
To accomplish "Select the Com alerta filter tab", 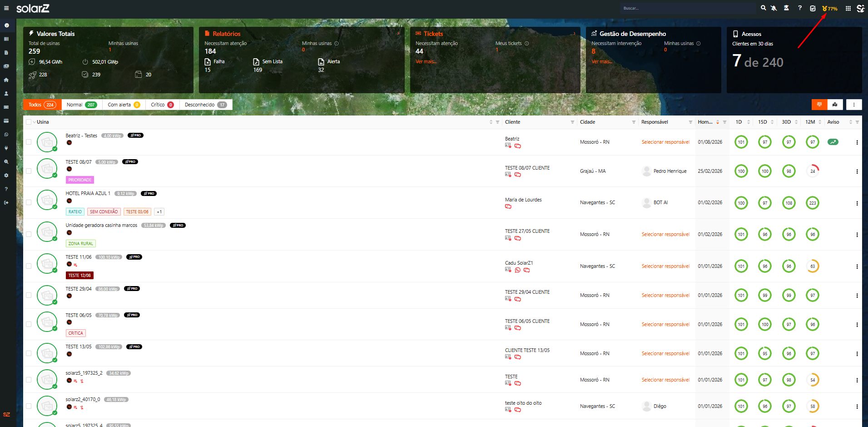I will tap(124, 105).
